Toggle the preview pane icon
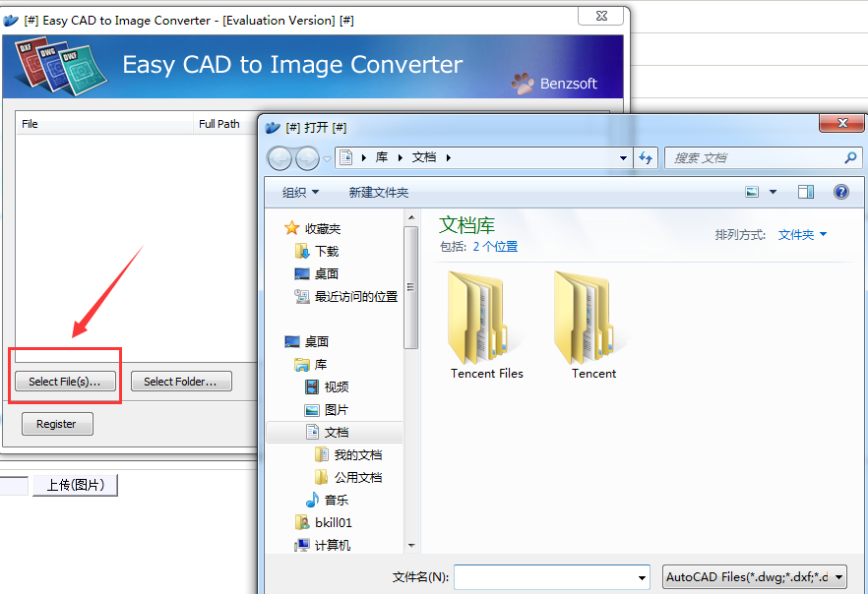 click(x=805, y=192)
